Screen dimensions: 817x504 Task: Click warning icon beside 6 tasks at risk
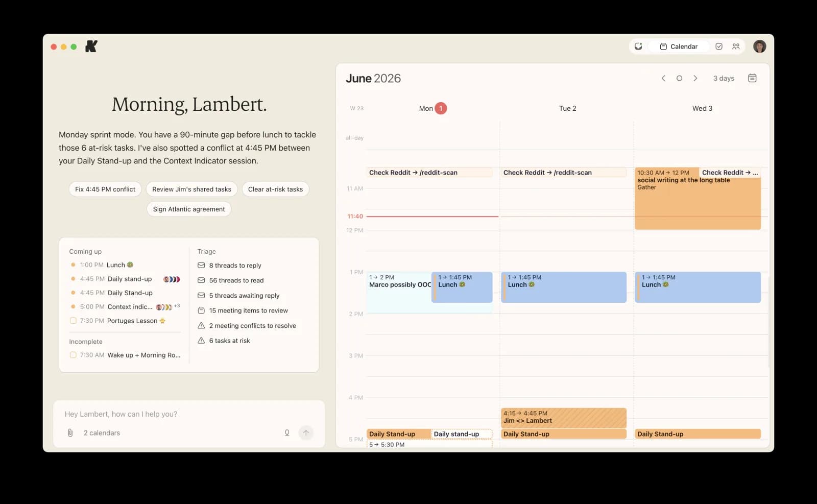tap(201, 341)
